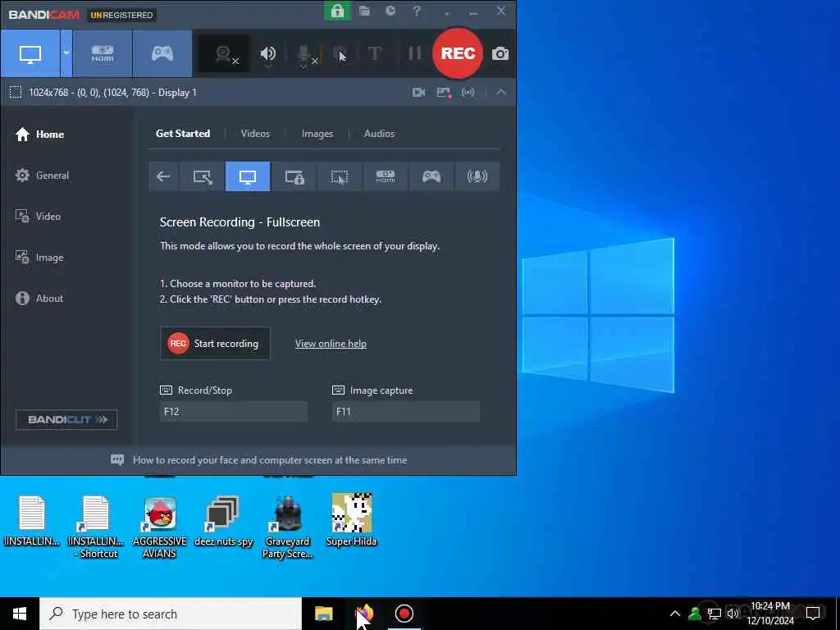This screenshot has width=840, height=630.
Task: Select Graveyard Party Scre... desktop shortcut
Action: tap(287, 527)
